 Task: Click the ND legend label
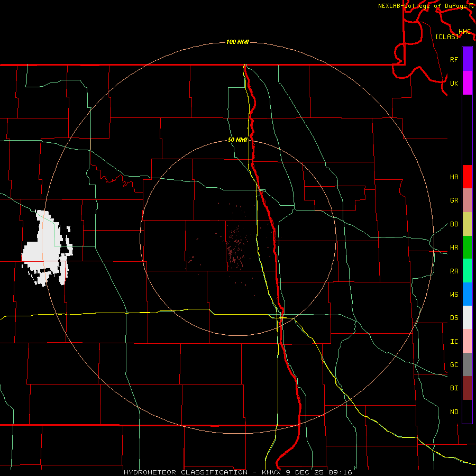(x=454, y=412)
